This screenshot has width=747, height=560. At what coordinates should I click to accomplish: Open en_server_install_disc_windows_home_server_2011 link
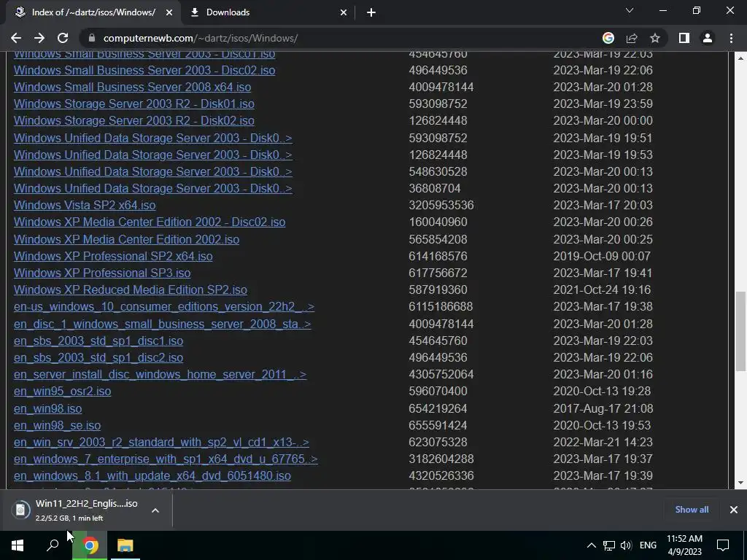[x=160, y=374]
